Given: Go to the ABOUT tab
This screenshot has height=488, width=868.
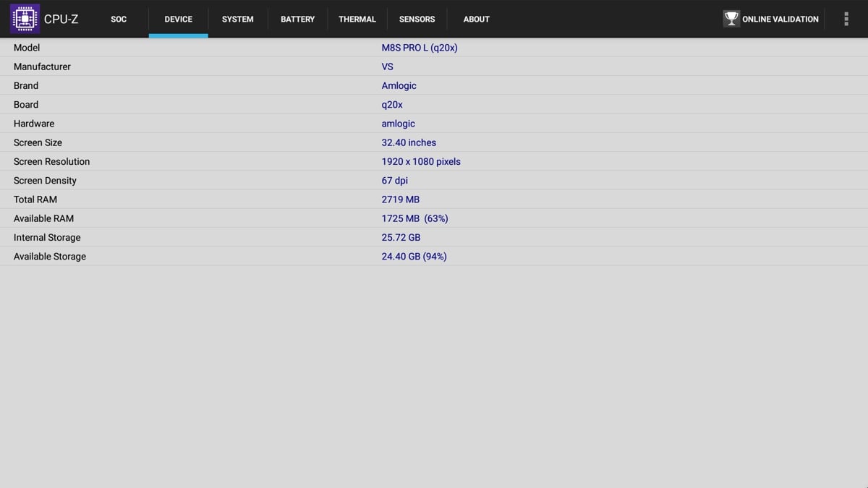Looking at the screenshot, I should 476,20.
